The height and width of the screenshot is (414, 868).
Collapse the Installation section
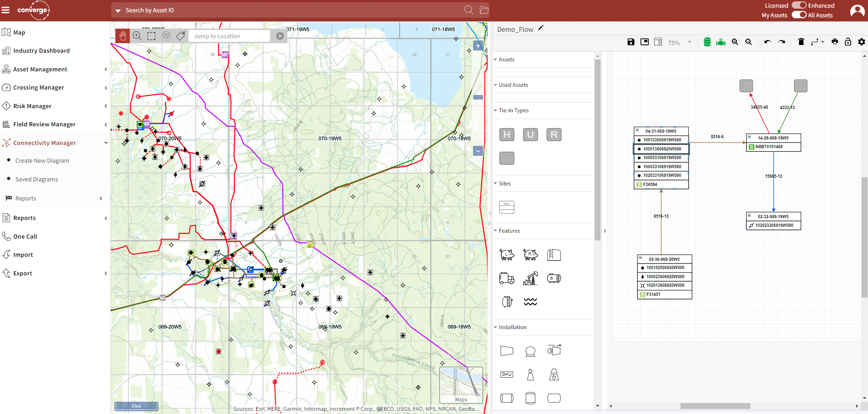(495, 327)
